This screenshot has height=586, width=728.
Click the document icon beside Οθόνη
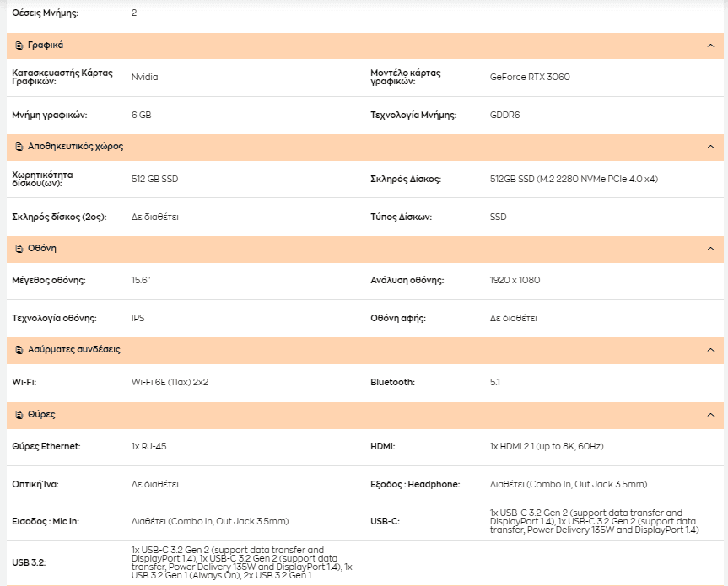[19, 249]
